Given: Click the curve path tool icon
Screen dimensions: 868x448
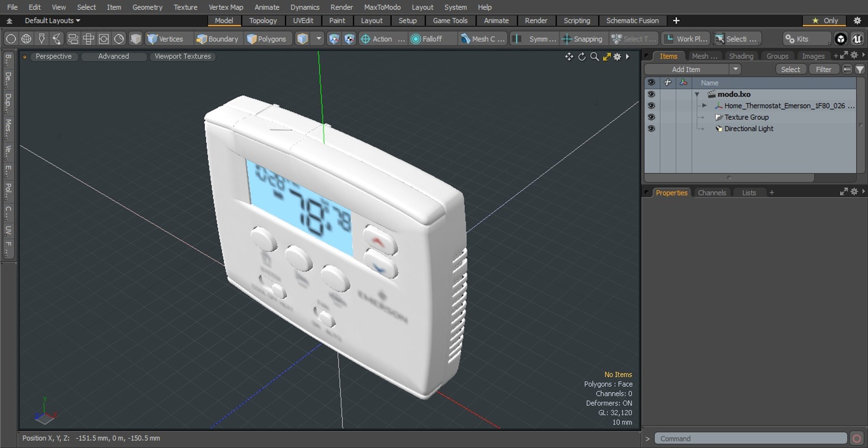Looking at the screenshot, I should coord(57,39).
